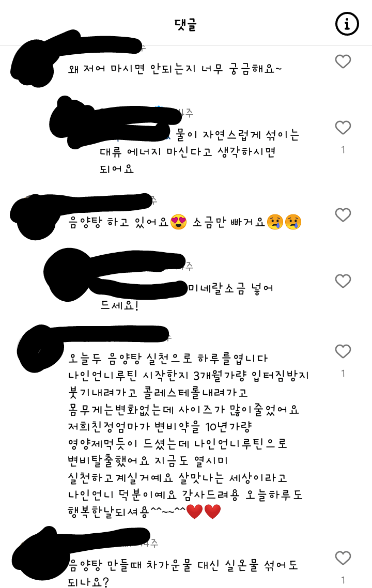Tap the heart-eyes emoji after 있어요
372x588 pixels.
coord(178,222)
